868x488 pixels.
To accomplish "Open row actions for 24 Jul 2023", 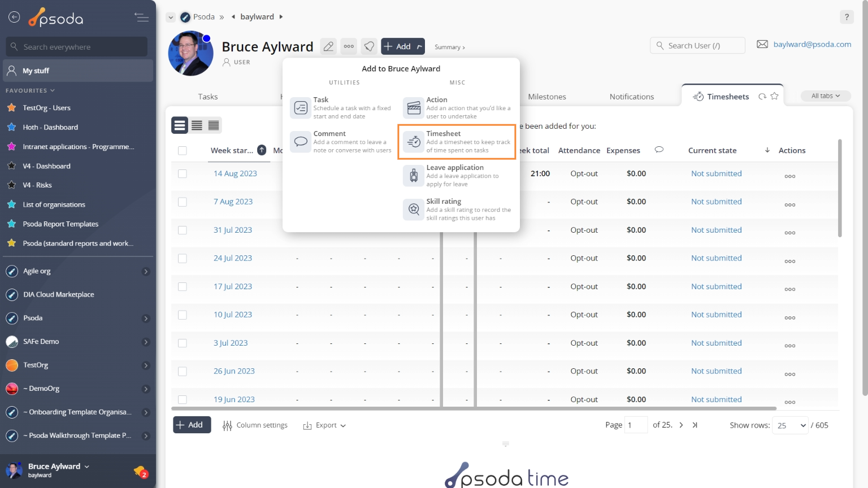I will click(x=790, y=261).
